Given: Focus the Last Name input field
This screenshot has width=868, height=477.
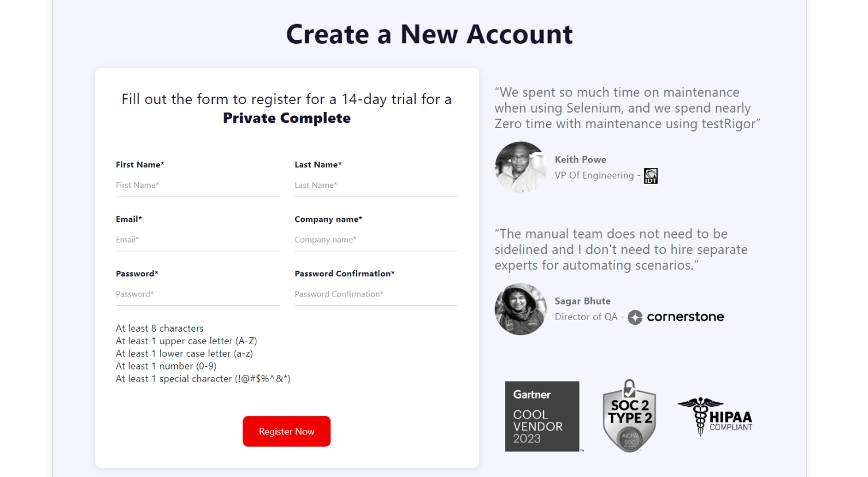Looking at the screenshot, I should click(376, 185).
